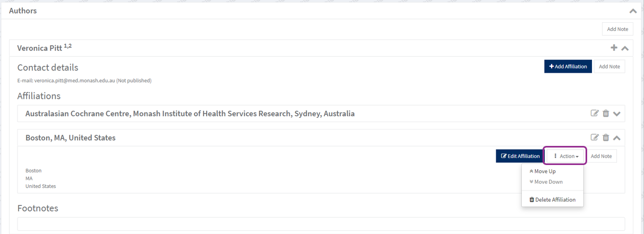Click the Veronica Pitt author heading
The width and height of the screenshot is (644, 234).
40,48
